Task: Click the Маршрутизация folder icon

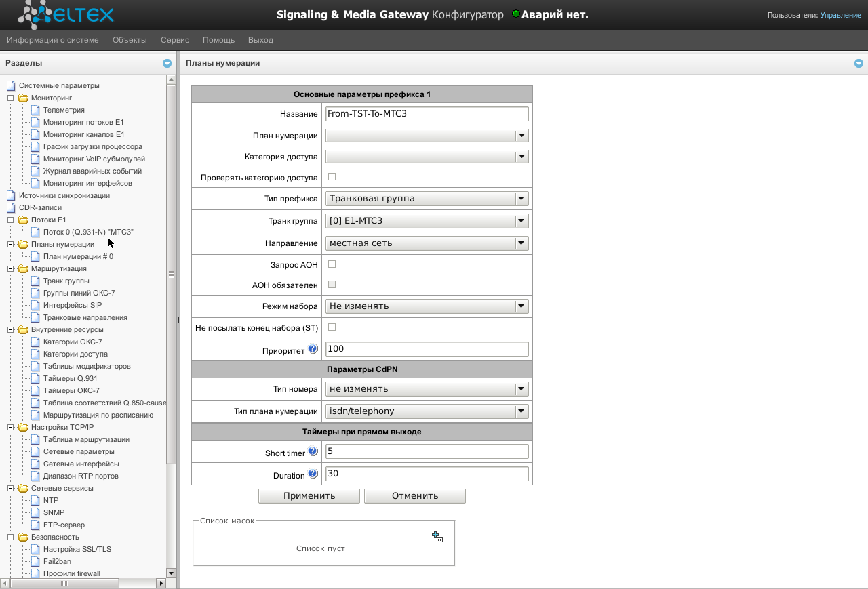Action: (x=23, y=269)
